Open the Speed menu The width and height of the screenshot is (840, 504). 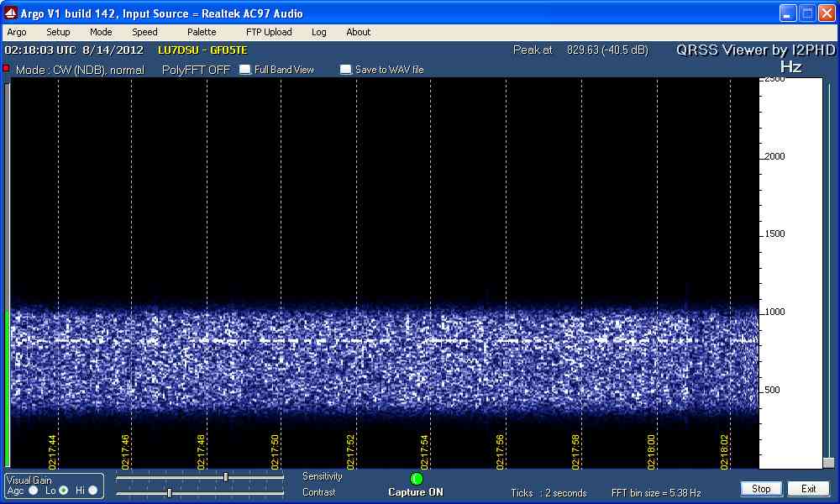pos(144,32)
